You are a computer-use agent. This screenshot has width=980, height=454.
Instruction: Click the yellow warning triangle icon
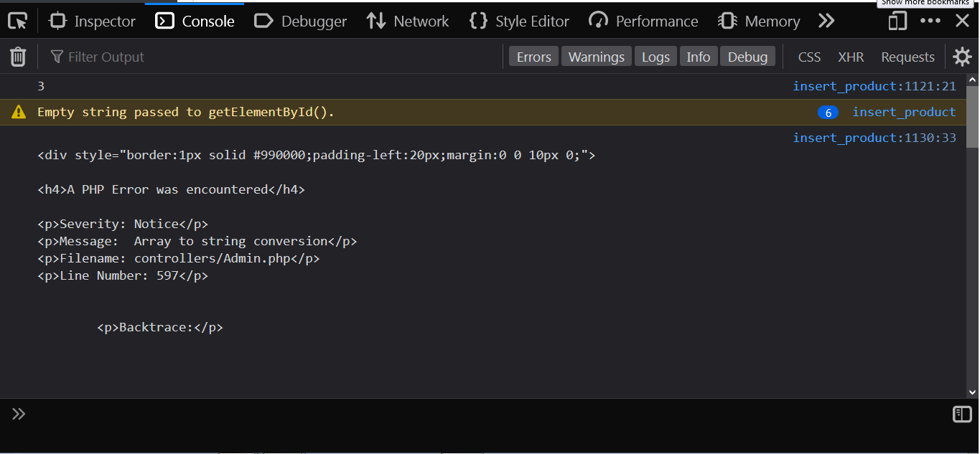click(19, 112)
